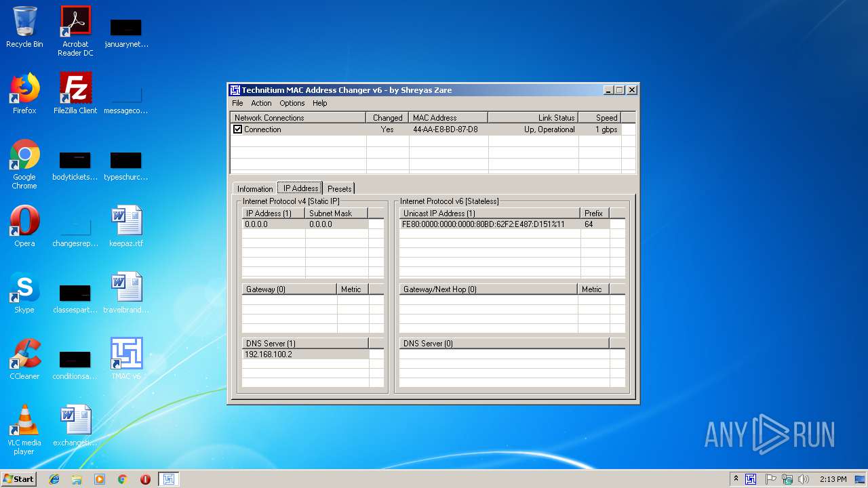Screen dimensions: 868x488
Task: Select the conditionsa desktop file
Action: coord(75,365)
